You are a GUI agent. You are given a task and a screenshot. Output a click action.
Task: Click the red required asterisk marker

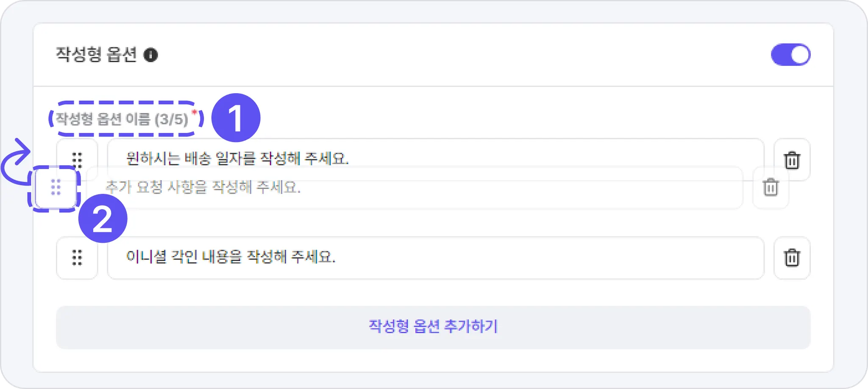pos(194,112)
